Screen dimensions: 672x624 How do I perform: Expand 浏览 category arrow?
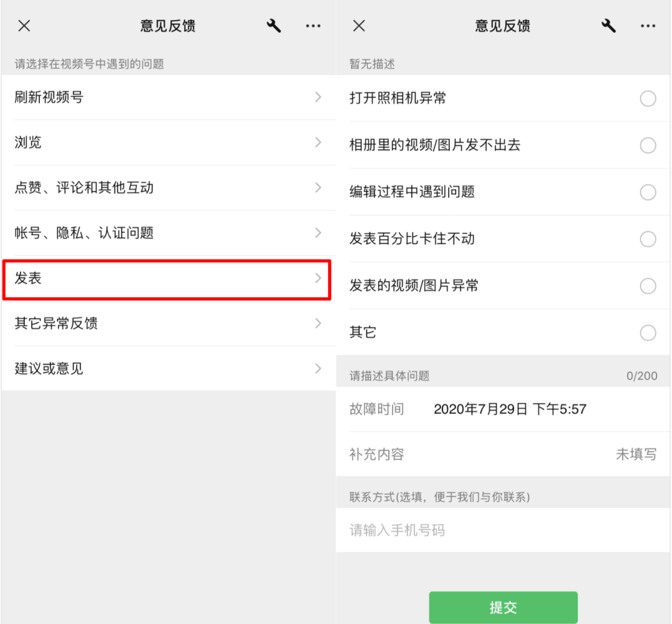318,142
